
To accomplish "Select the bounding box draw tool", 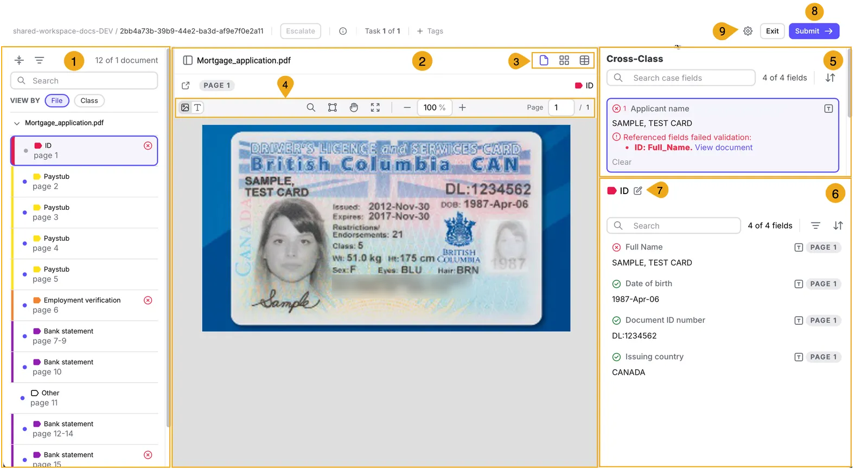I will [x=333, y=107].
